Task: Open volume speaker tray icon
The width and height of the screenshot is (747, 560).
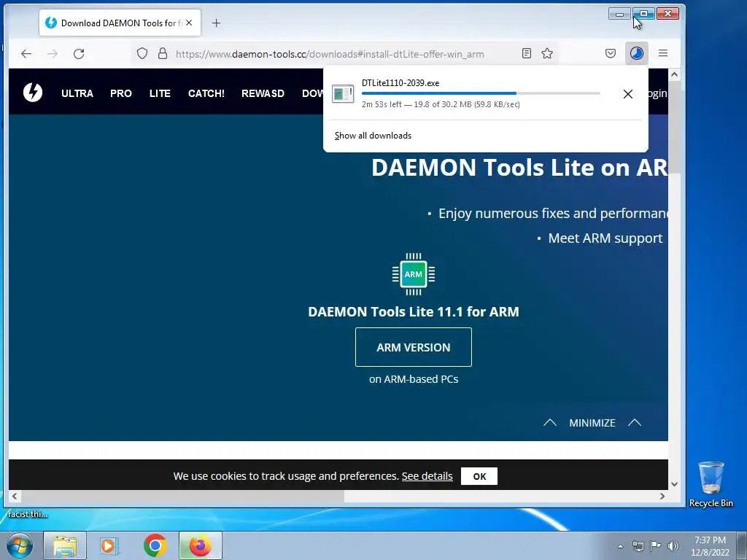Action: tap(673, 546)
